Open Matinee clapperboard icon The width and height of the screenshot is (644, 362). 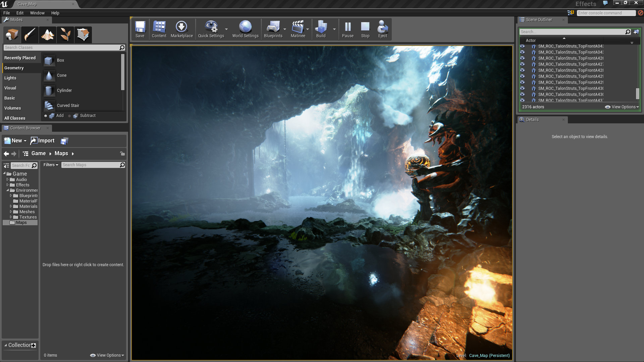pos(298,29)
